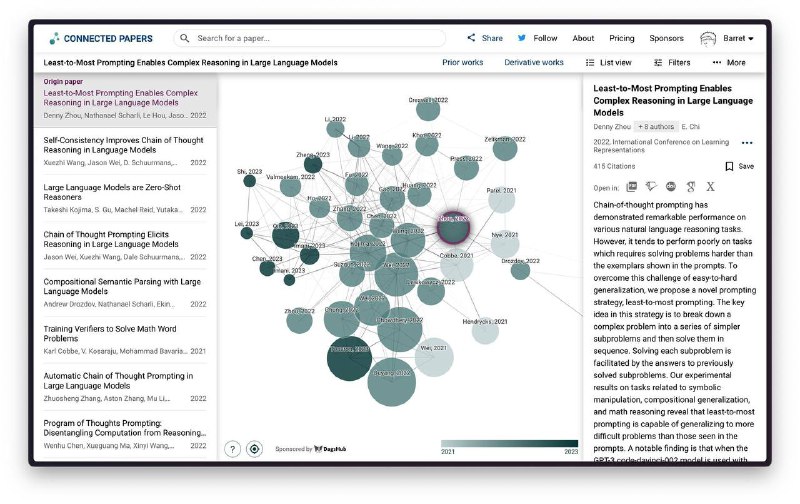Click the help question mark button
800x504 pixels.
(x=232, y=449)
